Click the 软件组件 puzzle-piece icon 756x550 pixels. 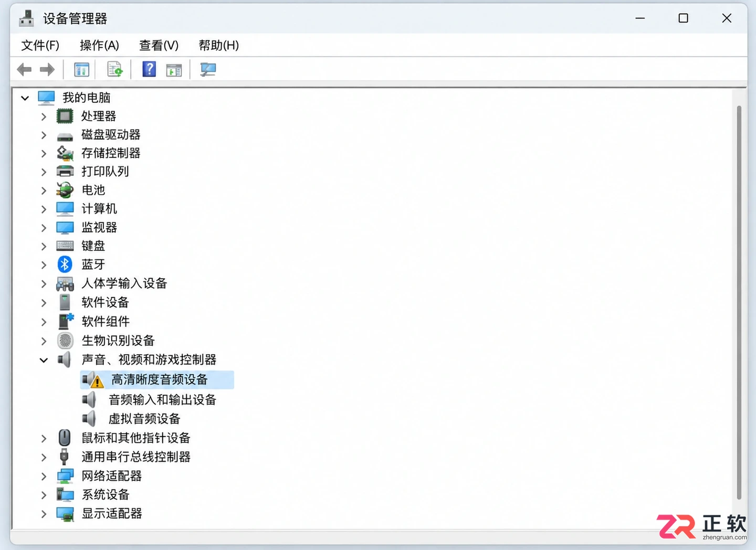pos(66,321)
